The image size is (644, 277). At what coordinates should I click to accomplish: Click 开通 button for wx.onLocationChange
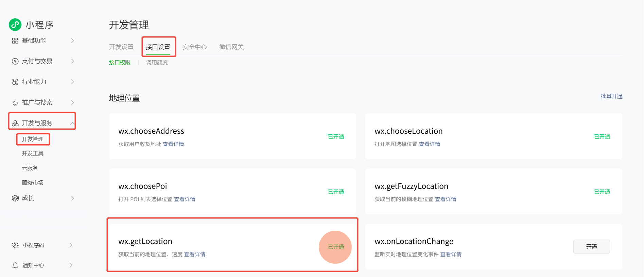pyautogui.click(x=591, y=247)
